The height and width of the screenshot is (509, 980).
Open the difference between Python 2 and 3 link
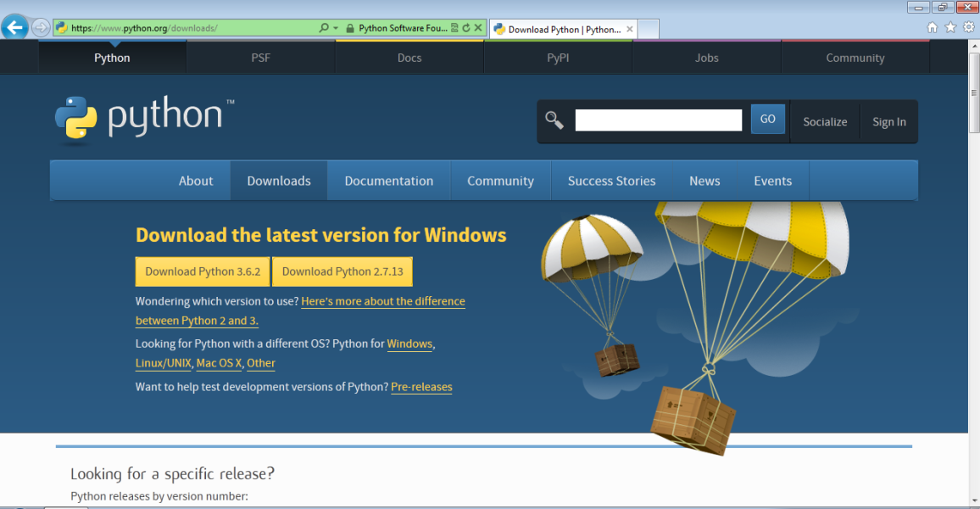383,301
